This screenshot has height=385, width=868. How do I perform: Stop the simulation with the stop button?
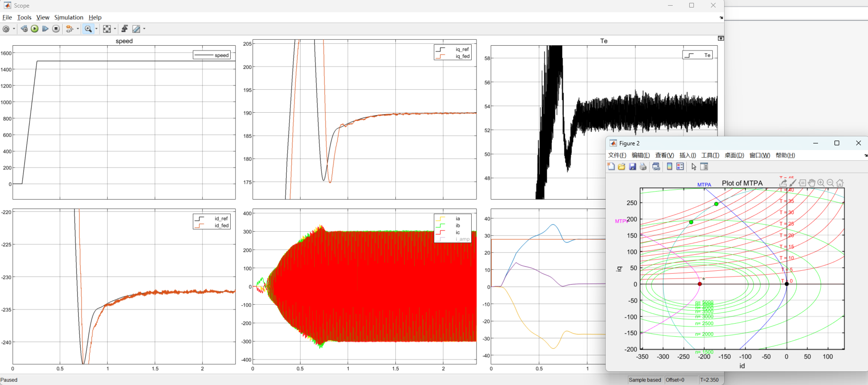[56, 29]
